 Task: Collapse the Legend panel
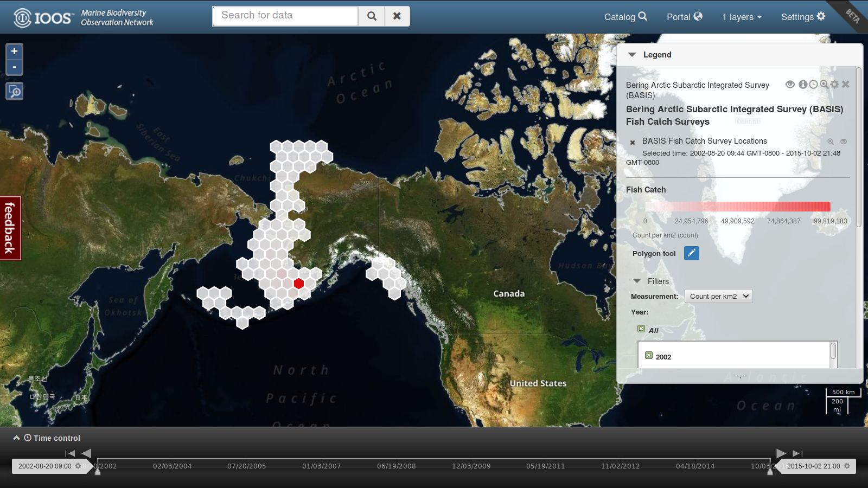pyautogui.click(x=632, y=55)
